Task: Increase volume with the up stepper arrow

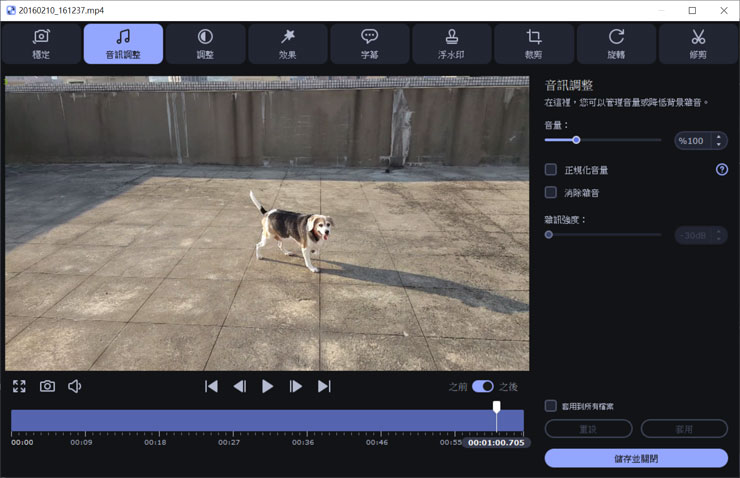Action: [719, 137]
